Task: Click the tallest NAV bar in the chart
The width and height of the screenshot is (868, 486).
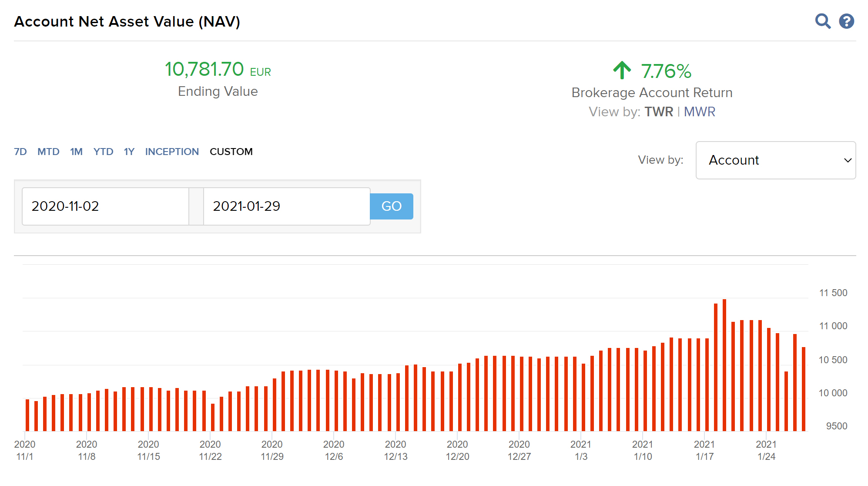Action: (x=724, y=366)
